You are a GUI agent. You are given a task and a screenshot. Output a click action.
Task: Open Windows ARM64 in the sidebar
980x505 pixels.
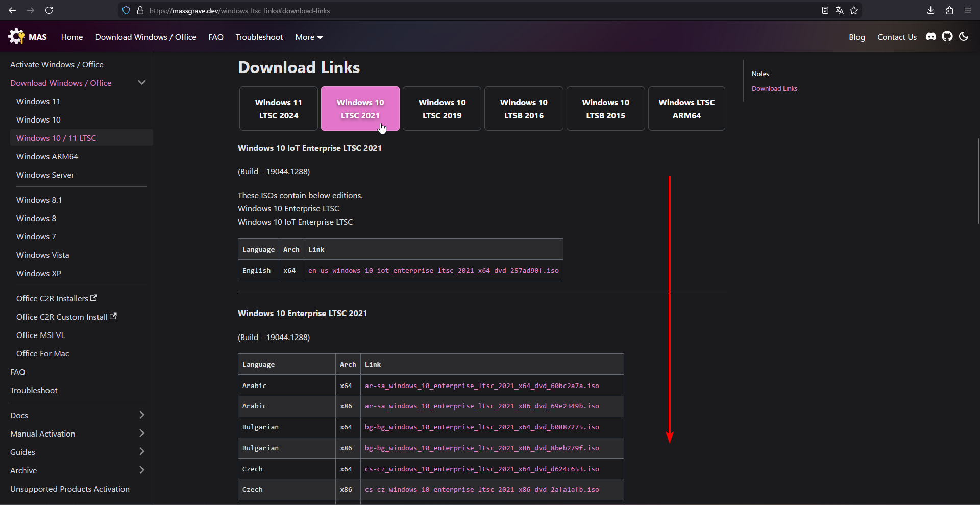coord(47,156)
